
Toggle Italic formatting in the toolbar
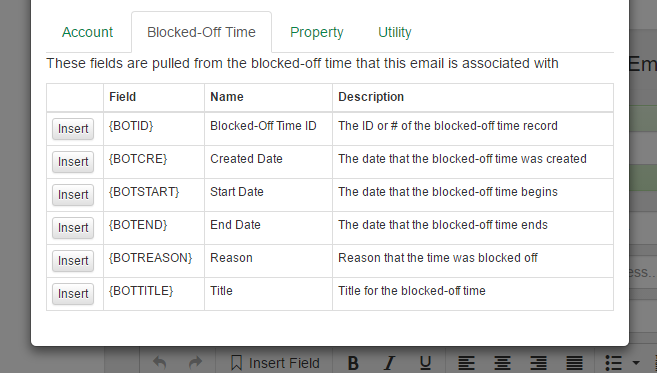coord(389,363)
